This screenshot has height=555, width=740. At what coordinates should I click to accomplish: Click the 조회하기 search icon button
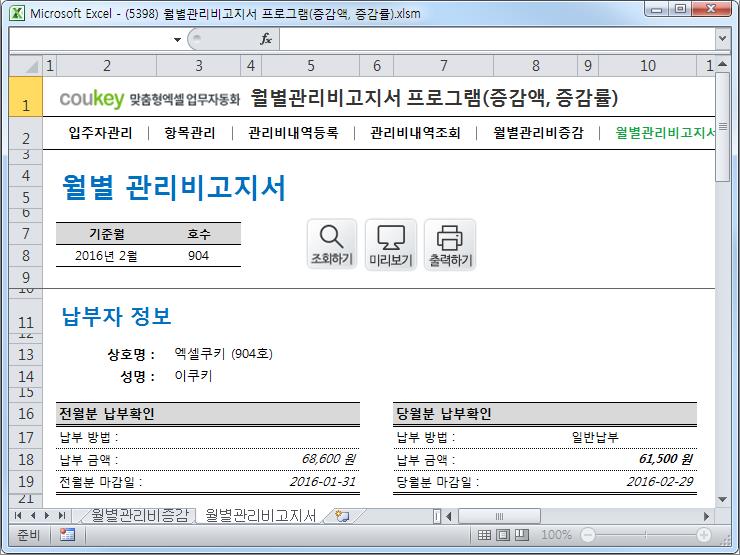(x=332, y=244)
